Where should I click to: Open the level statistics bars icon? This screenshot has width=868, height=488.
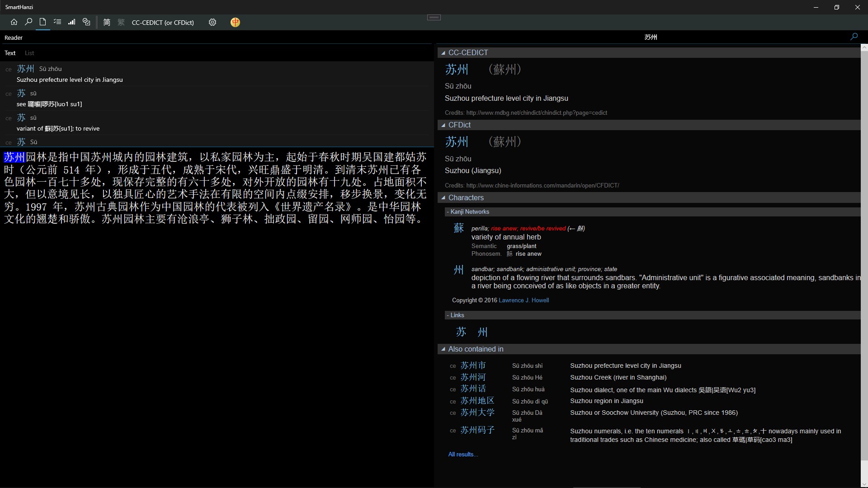[x=72, y=22]
